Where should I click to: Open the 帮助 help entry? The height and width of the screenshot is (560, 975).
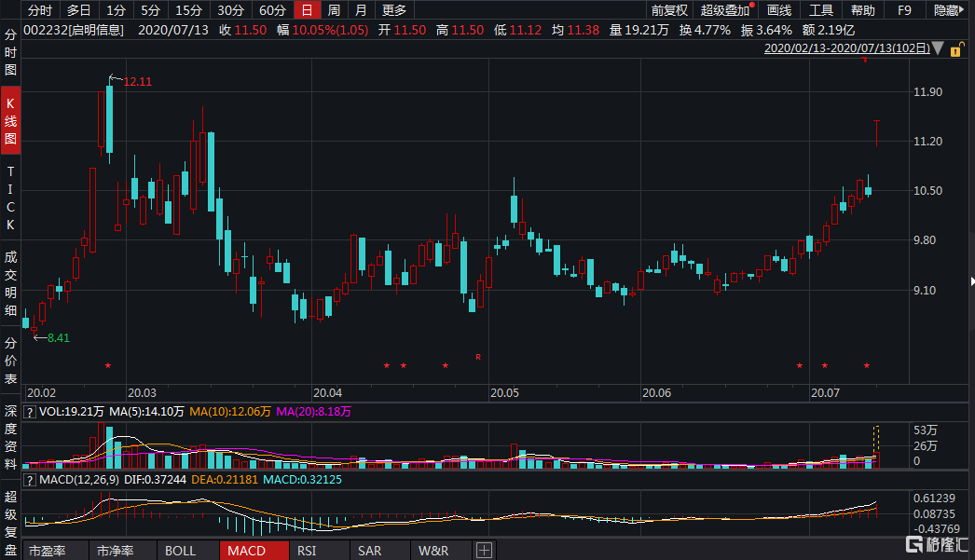coord(862,10)
